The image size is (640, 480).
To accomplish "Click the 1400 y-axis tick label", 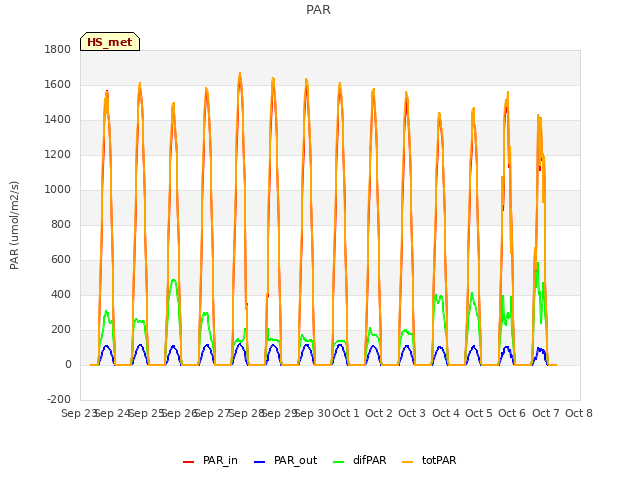I will pyautogui.click(x=58, y=120).
